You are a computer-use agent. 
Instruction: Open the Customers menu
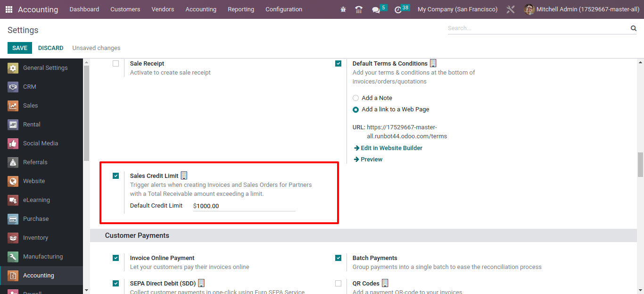point(125,9)
